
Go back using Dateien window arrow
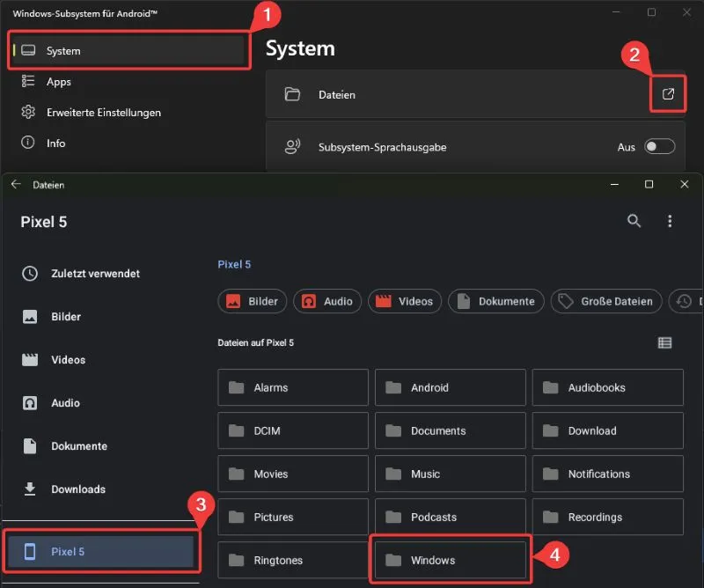16,184
